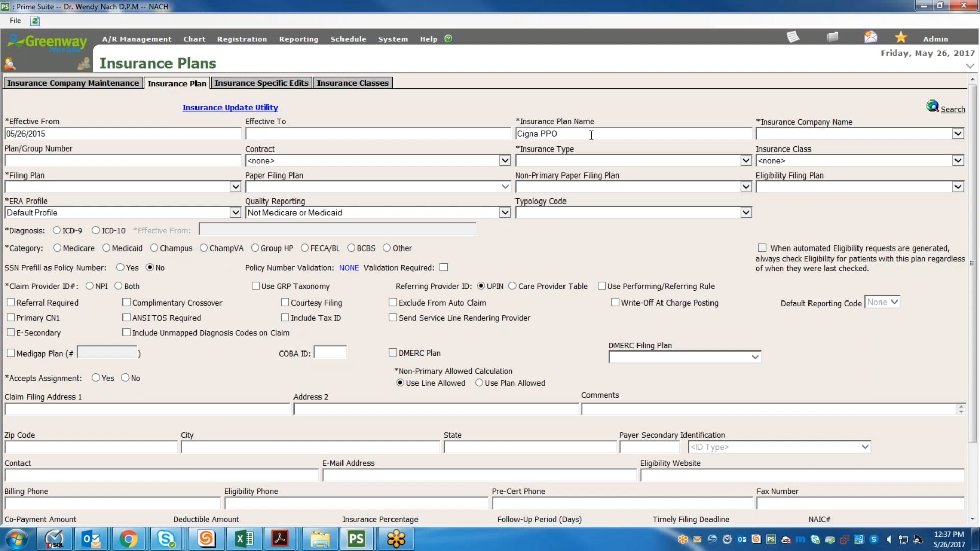Open the Insurance Type dropdown
980x551 pixels.
(746, 160)
